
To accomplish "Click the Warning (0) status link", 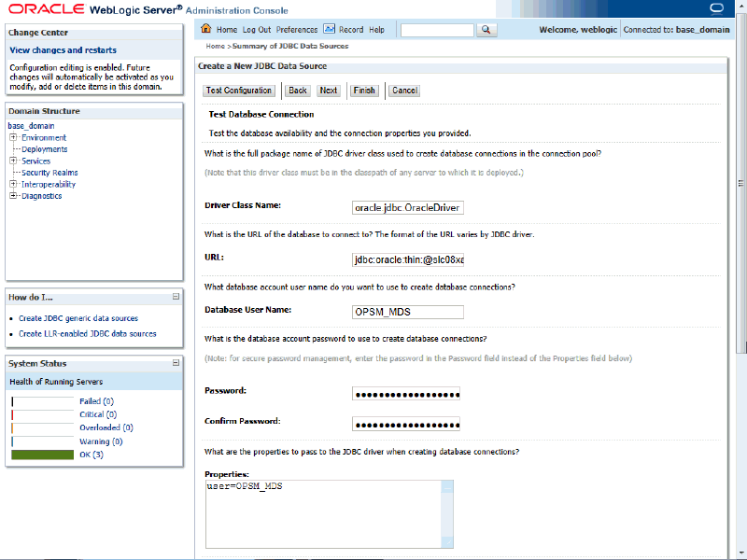I will [101, 441].
